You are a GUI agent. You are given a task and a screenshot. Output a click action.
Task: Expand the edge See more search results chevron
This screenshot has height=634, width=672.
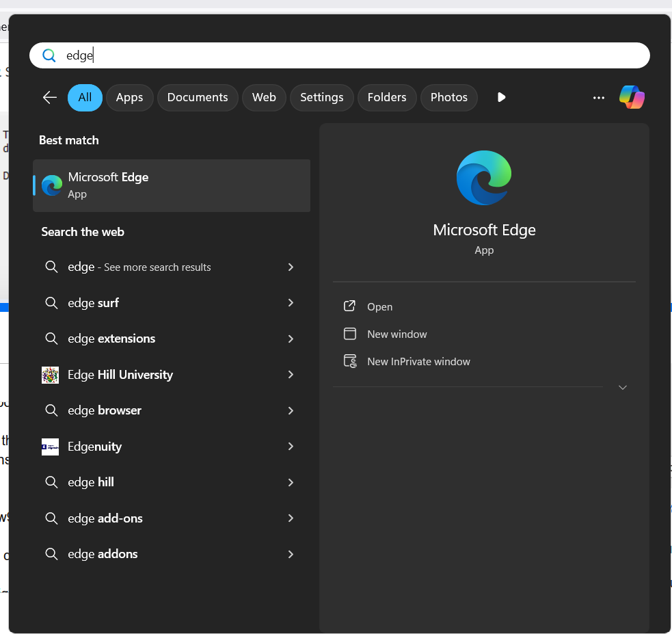point(291,267)
